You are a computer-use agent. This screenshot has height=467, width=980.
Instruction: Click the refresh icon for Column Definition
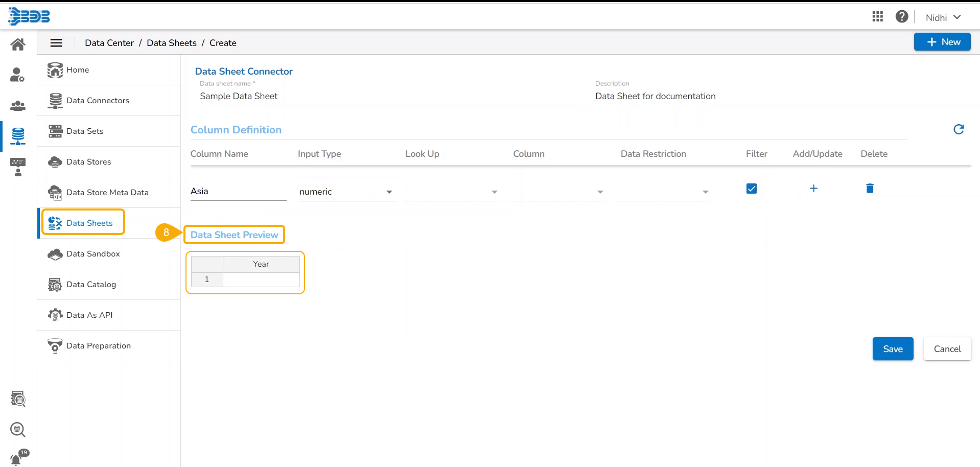[x=959, y=130]
